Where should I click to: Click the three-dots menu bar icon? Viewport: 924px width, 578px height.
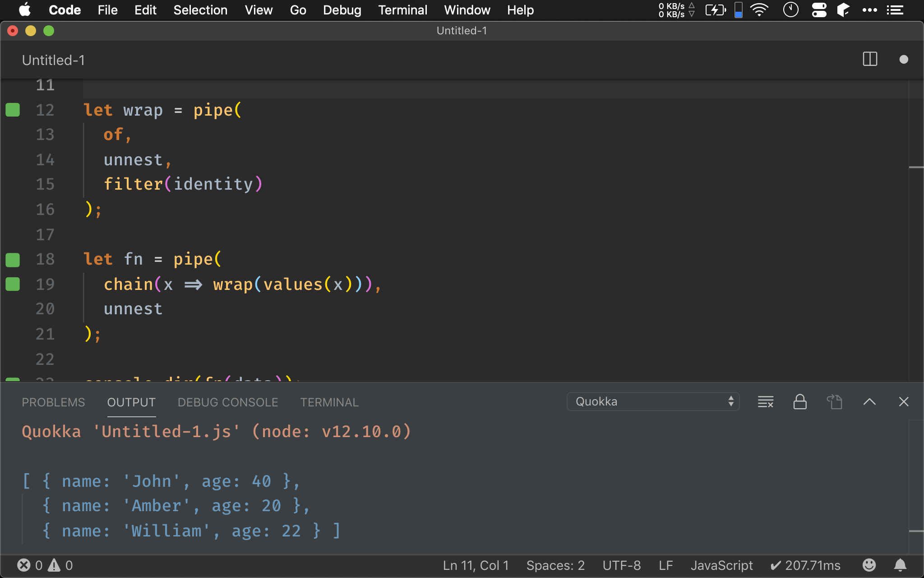click(x=869, y=10)
